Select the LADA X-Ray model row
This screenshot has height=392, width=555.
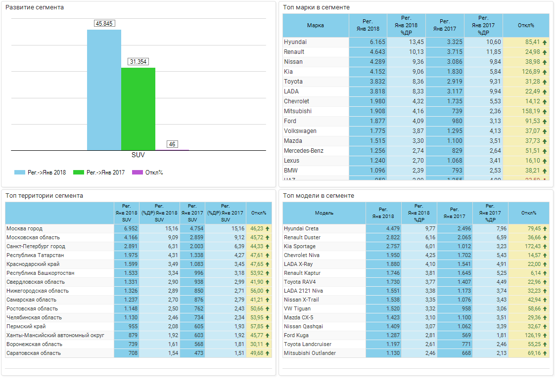[x=416, y=264]
